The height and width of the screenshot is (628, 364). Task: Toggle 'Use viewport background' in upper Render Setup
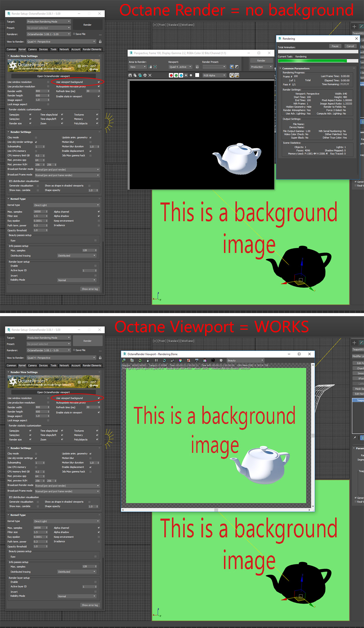(99, 82)
